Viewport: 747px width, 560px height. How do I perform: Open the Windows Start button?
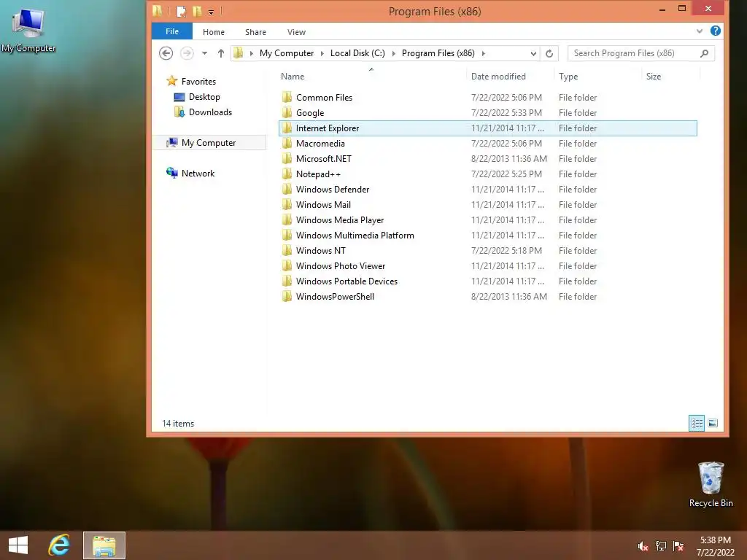point(18,545)
